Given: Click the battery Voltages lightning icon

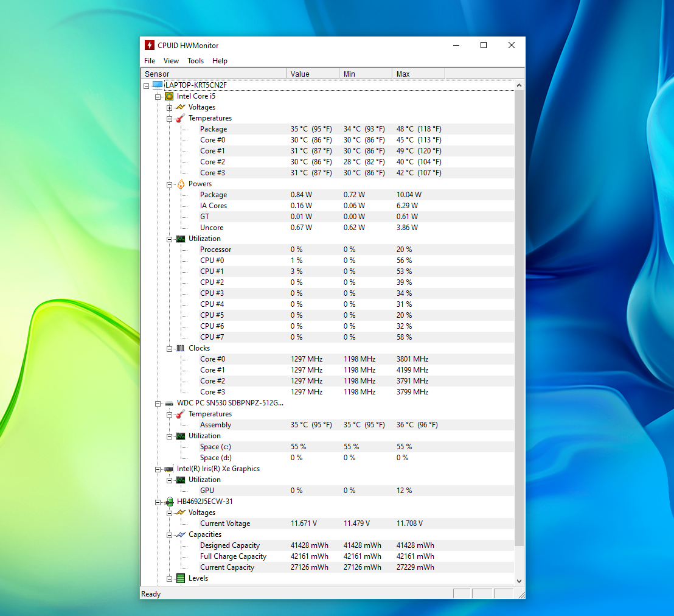Looking at the screenshot, I should pyautogui.click(x=181, y=513).
